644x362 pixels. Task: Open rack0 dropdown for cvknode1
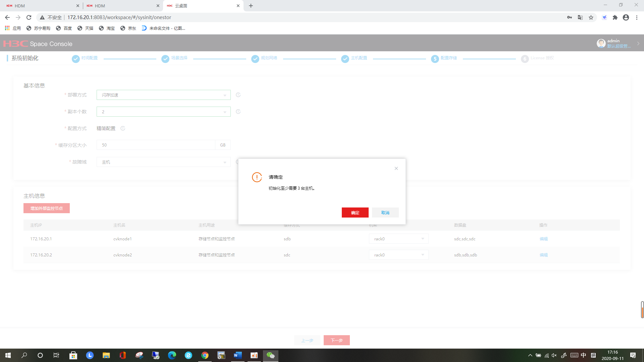click(x=398, y=239)
